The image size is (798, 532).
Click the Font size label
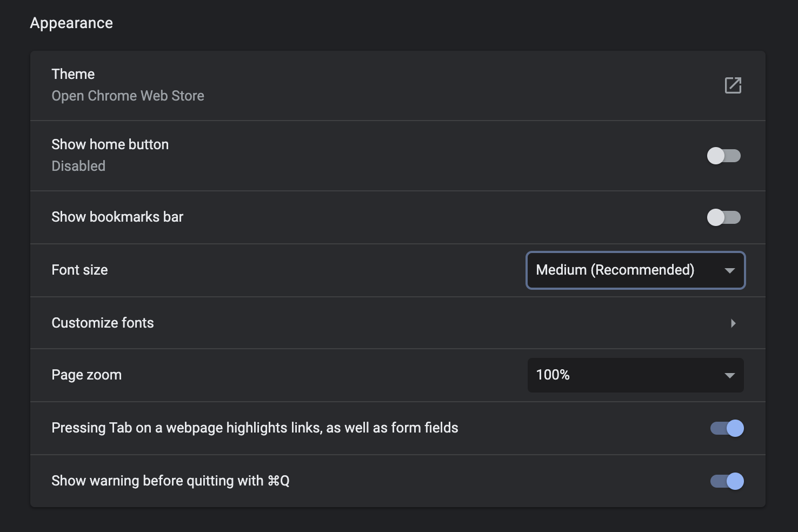tap(79, 270)
